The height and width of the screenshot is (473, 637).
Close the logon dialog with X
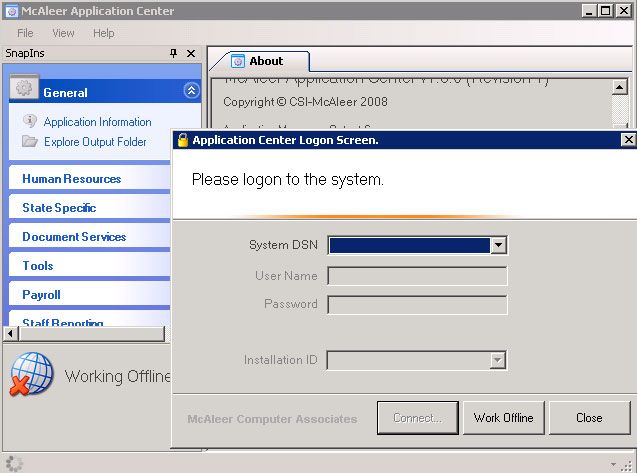(628, 140)
